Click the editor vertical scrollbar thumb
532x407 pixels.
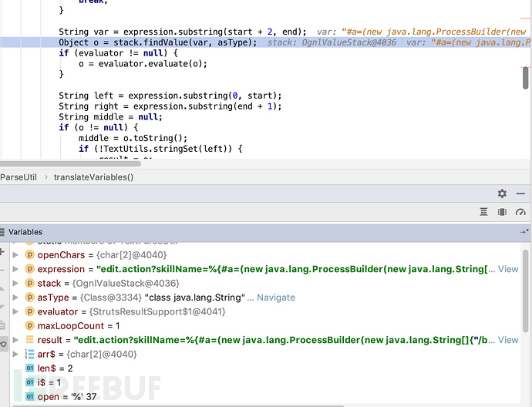pyautogui.click(x=526, y=78)
